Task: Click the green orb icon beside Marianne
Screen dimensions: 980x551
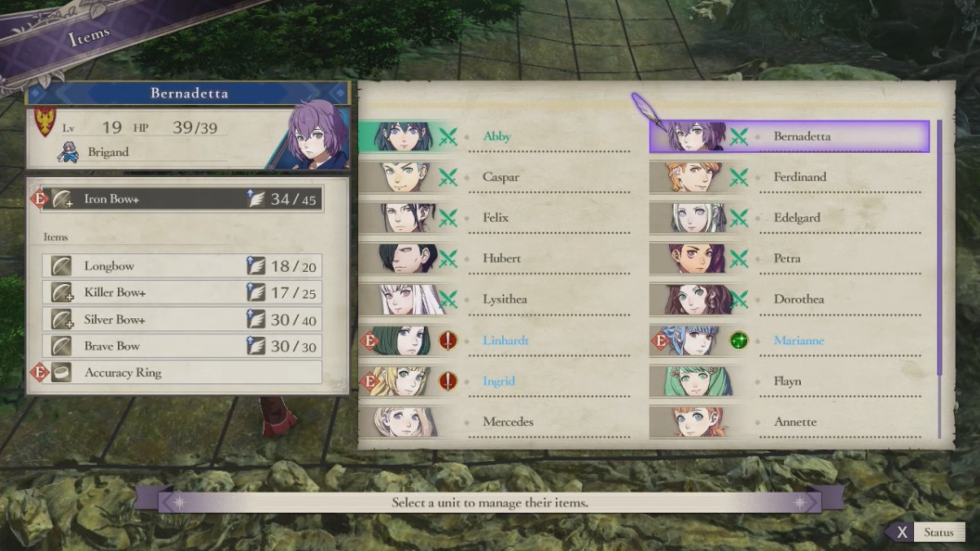Action: tap(739, 340)
